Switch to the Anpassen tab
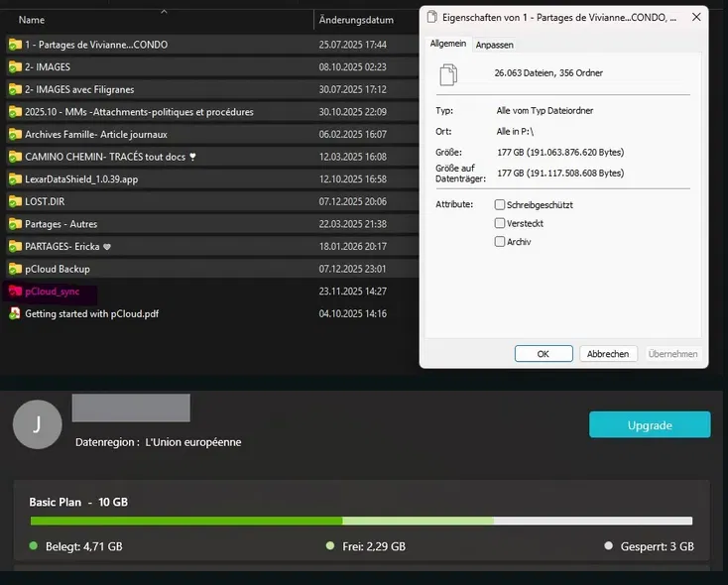The height and width of the screenshot is (585, 728). [x=495, y=45]
